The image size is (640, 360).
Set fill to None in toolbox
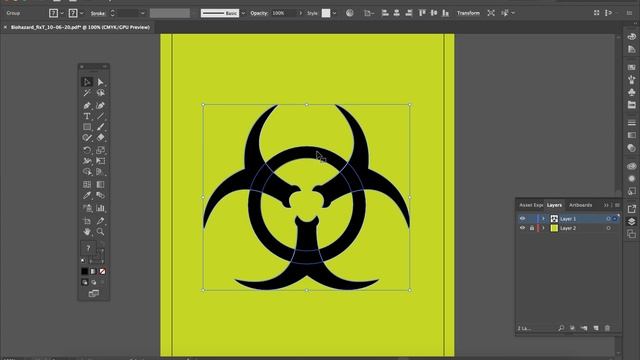(102, 271)
